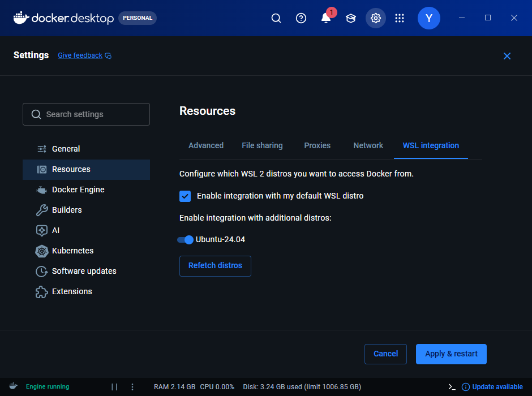Open AI settings section
Screen dimensions: 532x396
[86, 231]
